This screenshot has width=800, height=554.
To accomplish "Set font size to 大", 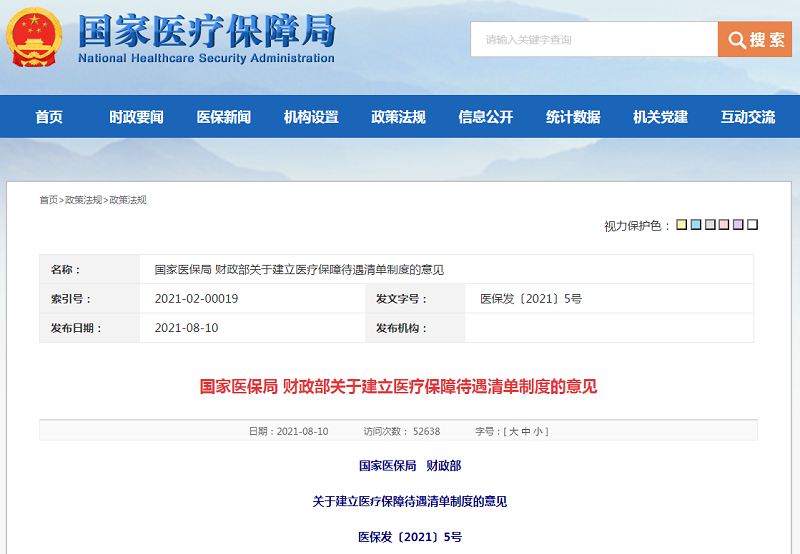I will pyautogui.click(x=513, y=432).
